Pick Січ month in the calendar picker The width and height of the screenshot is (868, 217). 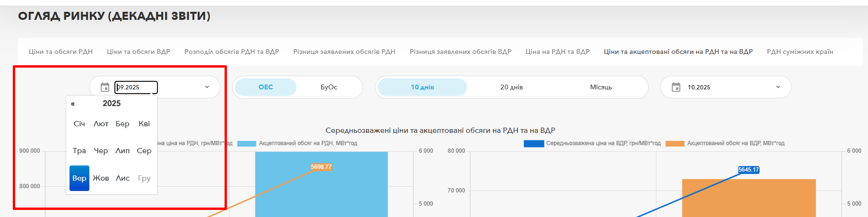(x=79, y=124)
